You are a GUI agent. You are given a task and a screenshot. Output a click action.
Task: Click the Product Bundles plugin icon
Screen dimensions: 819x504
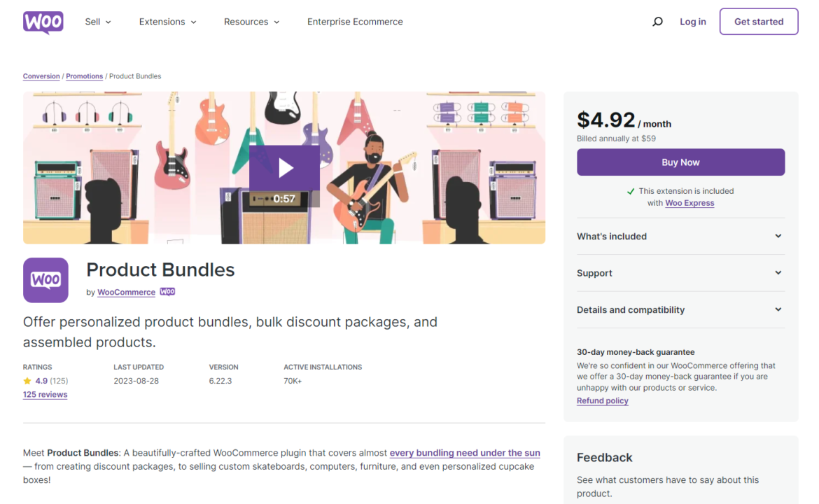pyautogui.click(x=45, y=280)
